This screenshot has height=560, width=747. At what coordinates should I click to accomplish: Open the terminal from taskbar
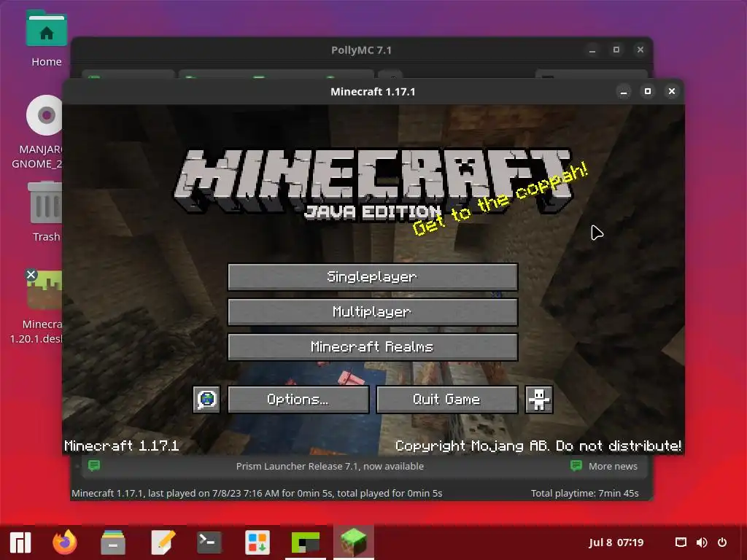pyautogui.click(x=209, y=542)
